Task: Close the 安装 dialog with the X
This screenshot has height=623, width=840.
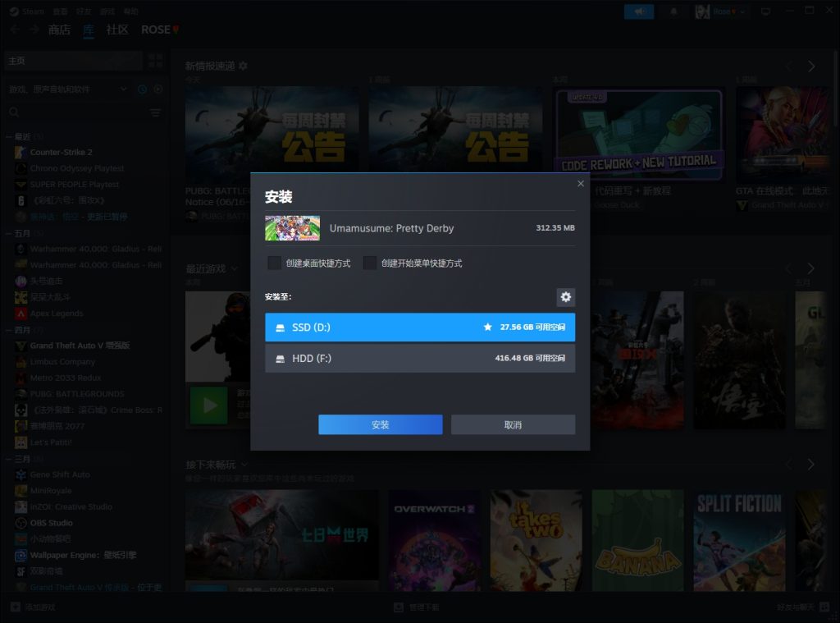Action: coord(580,184)
